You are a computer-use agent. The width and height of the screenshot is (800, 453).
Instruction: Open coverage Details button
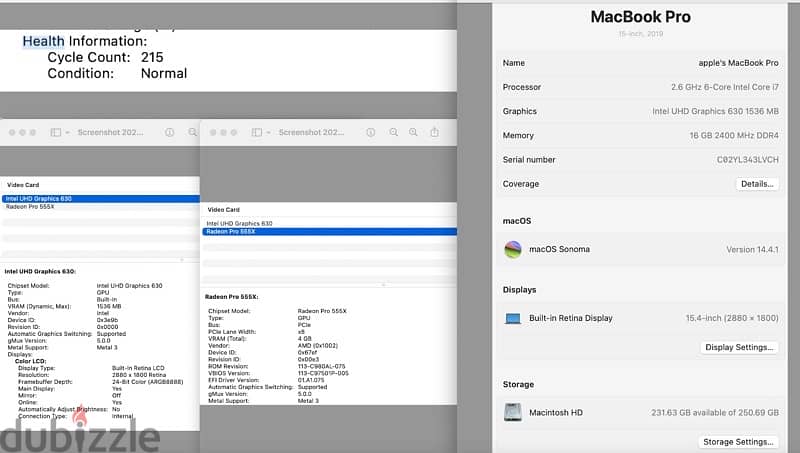pos(757,184)
